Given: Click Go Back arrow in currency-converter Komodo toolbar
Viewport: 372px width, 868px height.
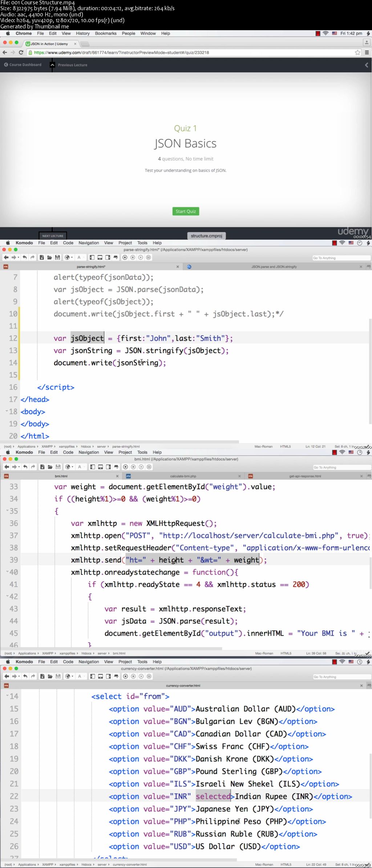Looking at the screenshot, I should tap(6, 676).
